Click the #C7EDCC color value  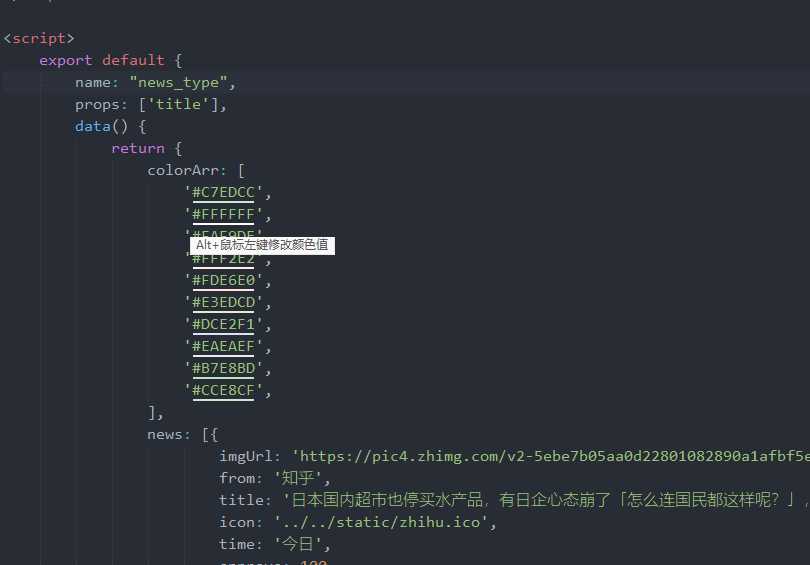click(227, 192)
